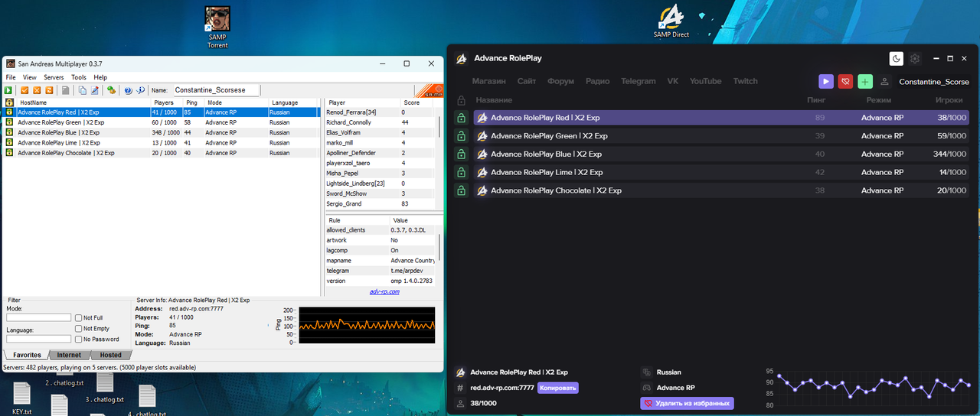This screenshot has height=416, width=980.
Task: Open the gear settings icon in Advance launcher
Action: [914, 59]
